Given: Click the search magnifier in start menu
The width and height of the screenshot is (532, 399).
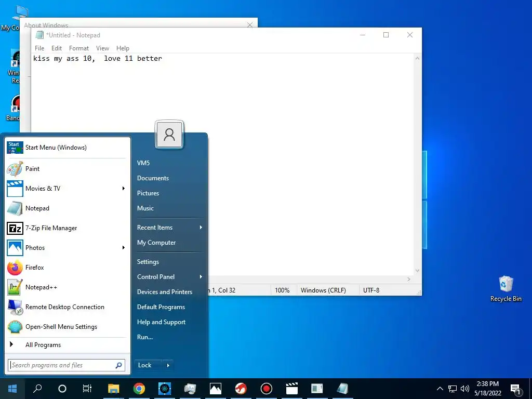Looking at the screenshot, I should click(x=118, y=365).
